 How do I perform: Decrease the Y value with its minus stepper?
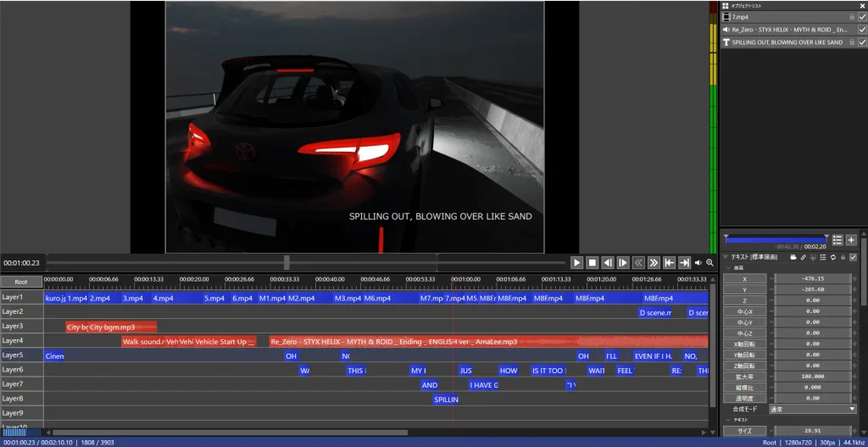tap(771, 290)
